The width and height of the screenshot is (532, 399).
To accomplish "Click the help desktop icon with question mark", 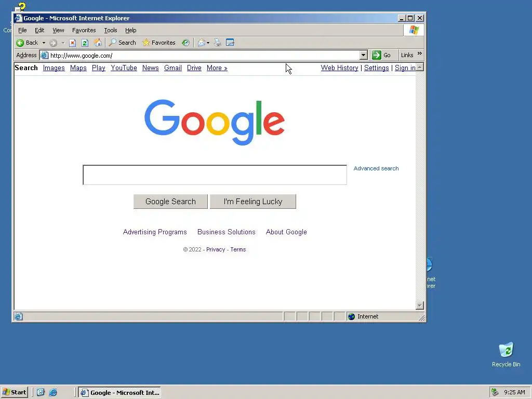I will tap(20, 7).
